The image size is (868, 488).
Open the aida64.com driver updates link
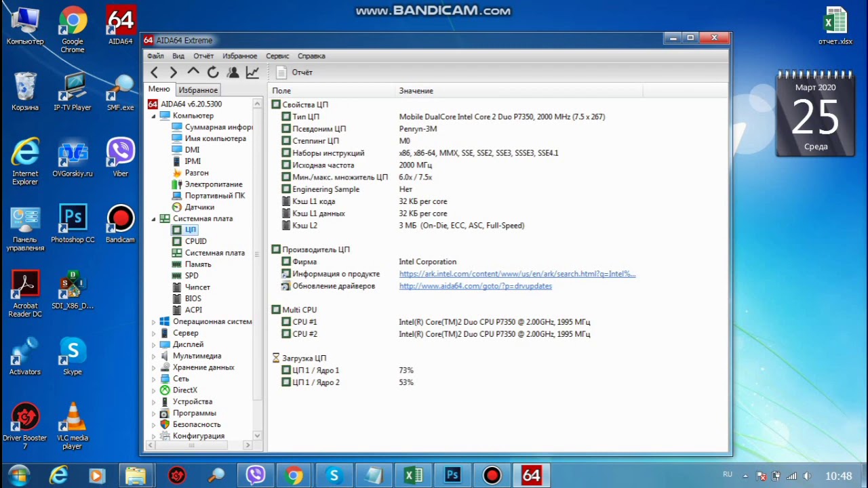pyautogui.click(x=475, y=286)
